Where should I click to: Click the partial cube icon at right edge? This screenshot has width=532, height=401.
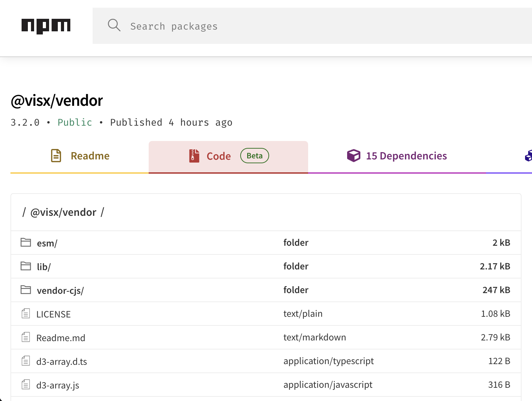click(x=529, y=156)
